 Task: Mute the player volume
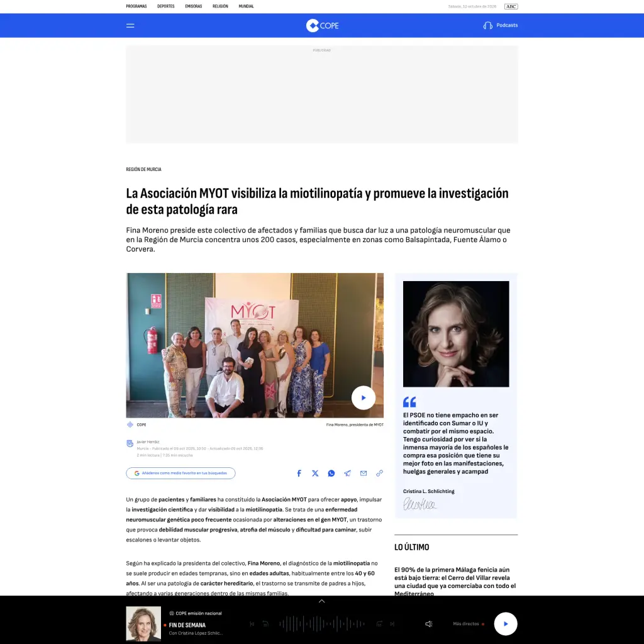(429, 624)
